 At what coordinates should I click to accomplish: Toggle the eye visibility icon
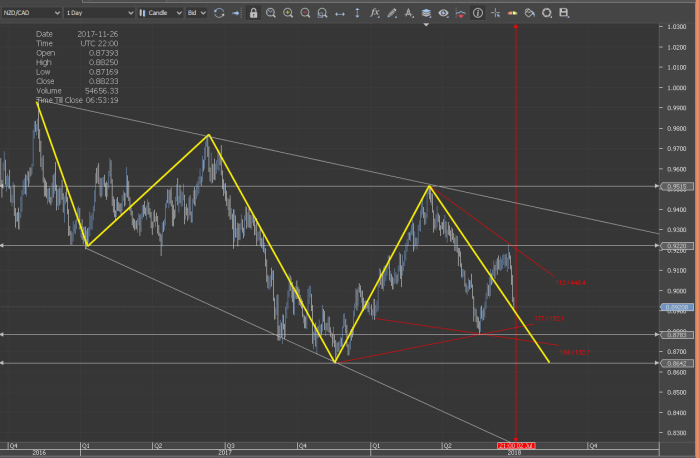[443, 13]
